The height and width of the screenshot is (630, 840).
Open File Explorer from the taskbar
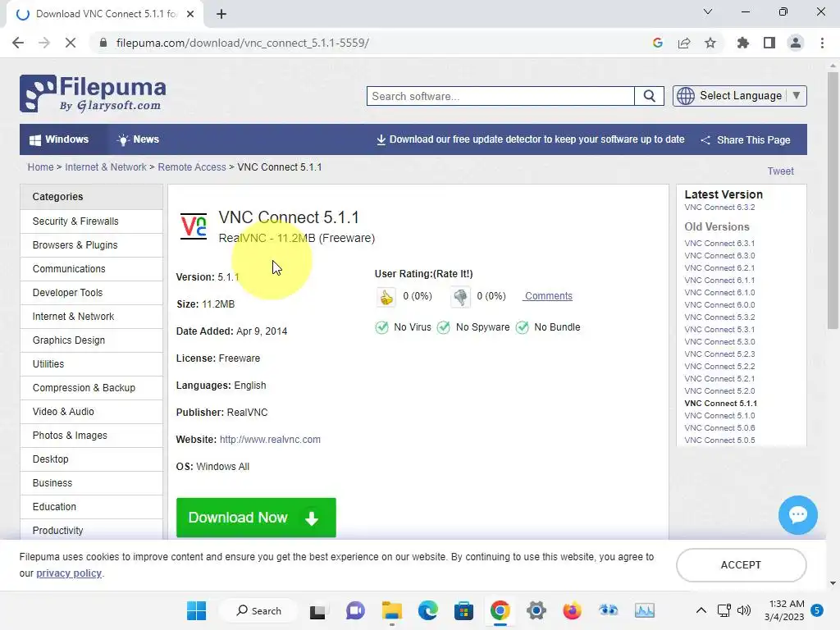click(x=391, y=610)
